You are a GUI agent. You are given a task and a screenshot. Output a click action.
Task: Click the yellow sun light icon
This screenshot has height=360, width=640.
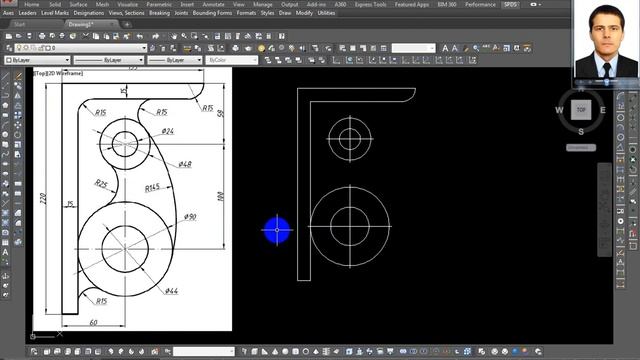tap(261, 48)
